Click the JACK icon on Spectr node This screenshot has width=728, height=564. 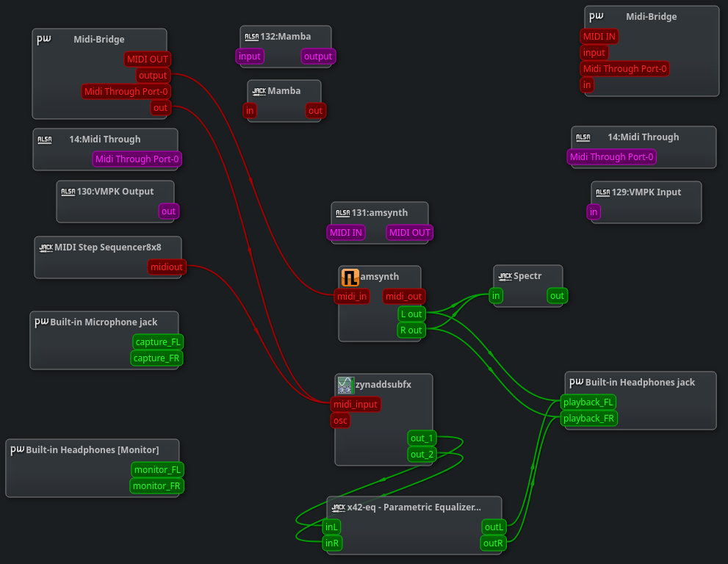tap(505, 276)
